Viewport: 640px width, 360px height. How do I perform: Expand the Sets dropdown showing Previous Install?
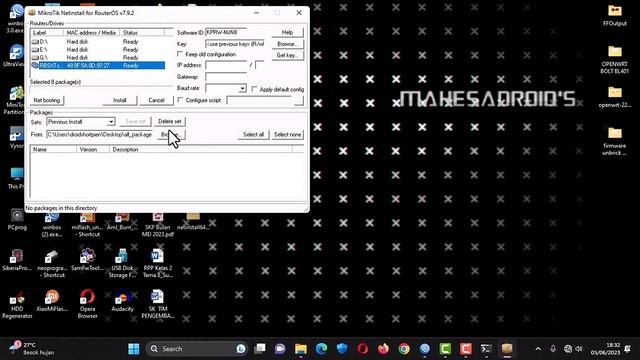(111, 122)
